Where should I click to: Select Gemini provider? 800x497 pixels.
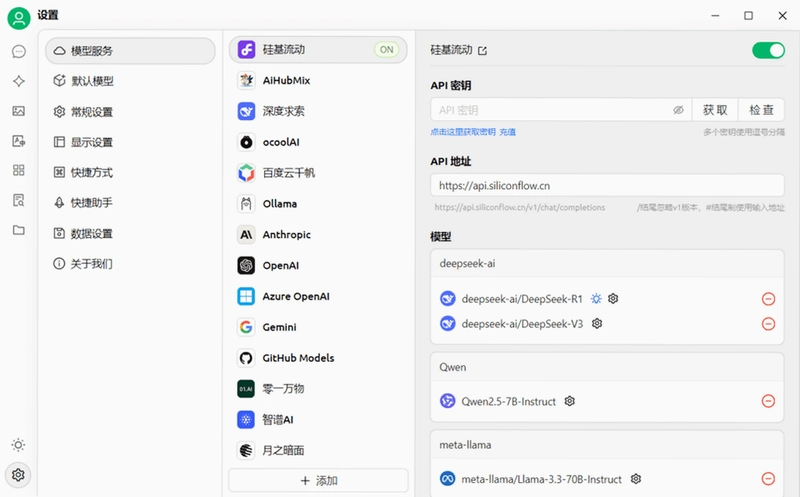pos(318,327)
